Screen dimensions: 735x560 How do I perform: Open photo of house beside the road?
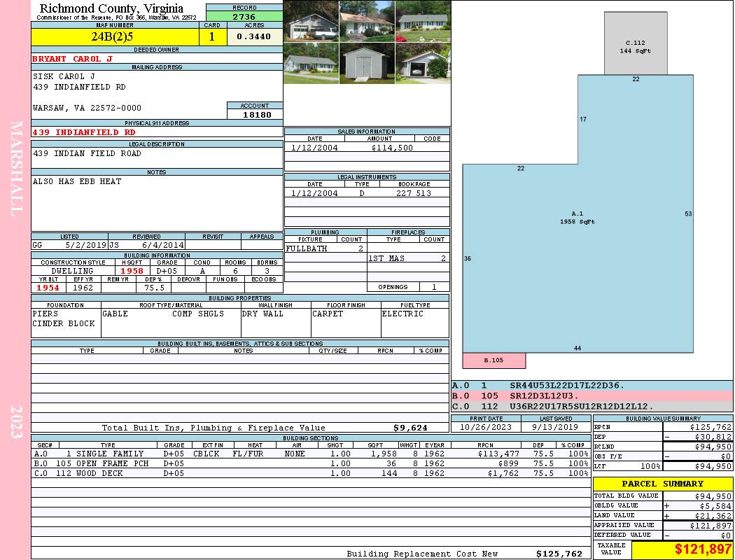tap(311, 63)
